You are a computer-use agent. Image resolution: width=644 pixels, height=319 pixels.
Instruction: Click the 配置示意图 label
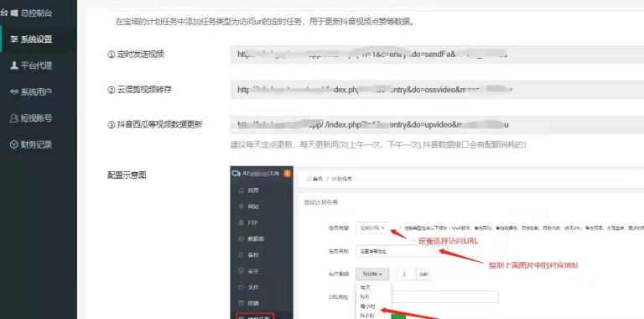click(127, 175)
